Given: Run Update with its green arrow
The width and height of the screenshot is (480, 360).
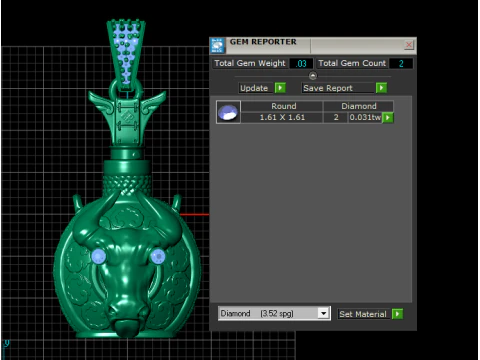Looking at the screenshot, I should 280,88.
